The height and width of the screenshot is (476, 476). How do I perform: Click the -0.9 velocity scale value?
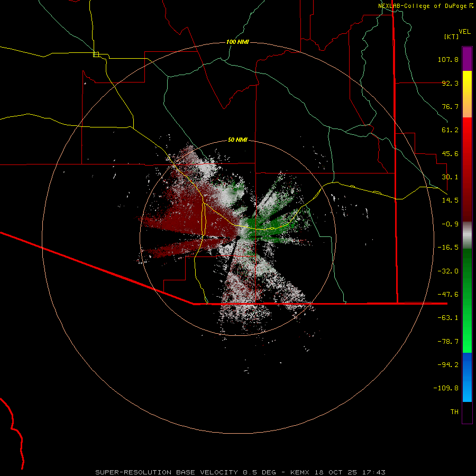(x=450, y=224)
